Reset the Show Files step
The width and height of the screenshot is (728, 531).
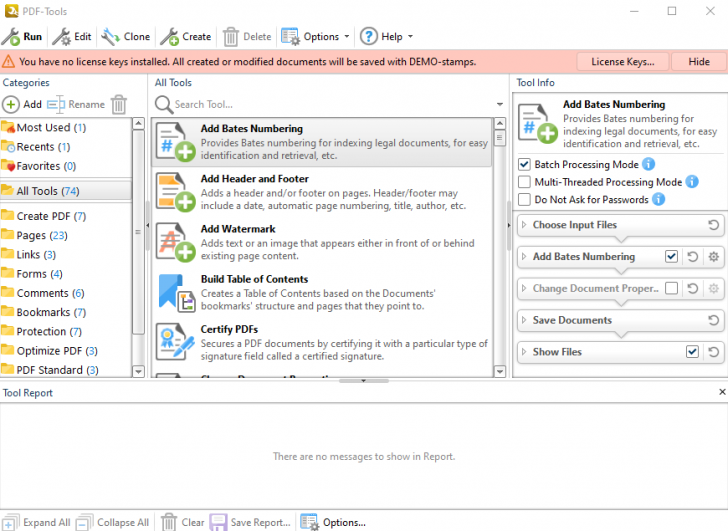point(714,352)
